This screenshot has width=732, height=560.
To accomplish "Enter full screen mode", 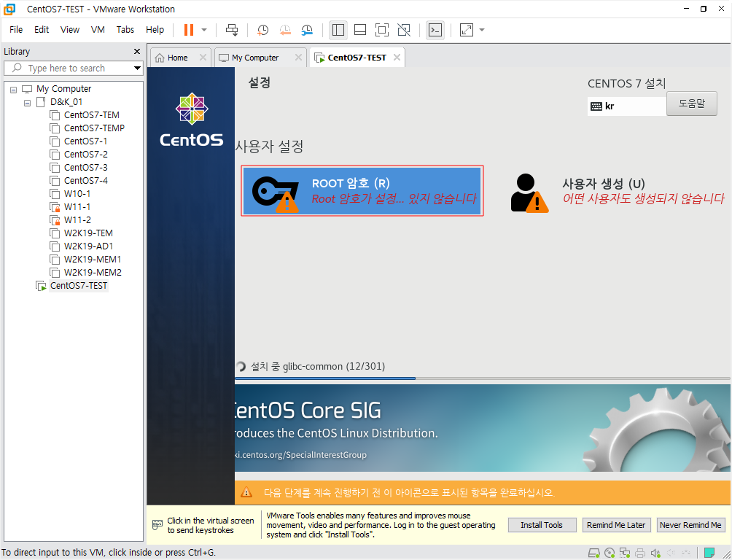I will pyautogui.click(x=382, y=30).
